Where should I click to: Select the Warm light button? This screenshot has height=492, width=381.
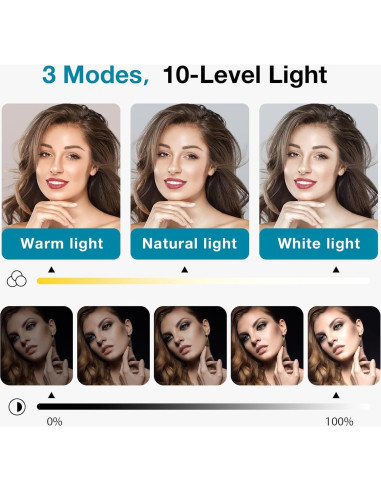coord(61,244)
